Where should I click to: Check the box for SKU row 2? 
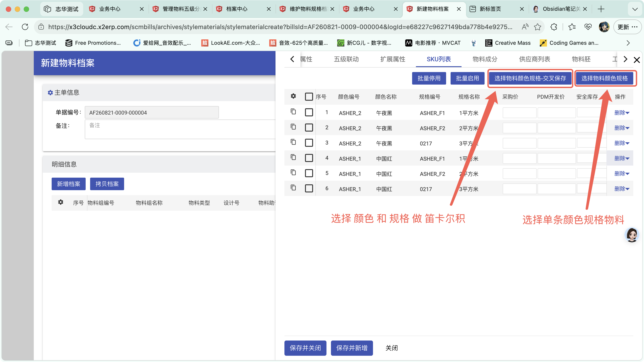[x=309, y=128]
